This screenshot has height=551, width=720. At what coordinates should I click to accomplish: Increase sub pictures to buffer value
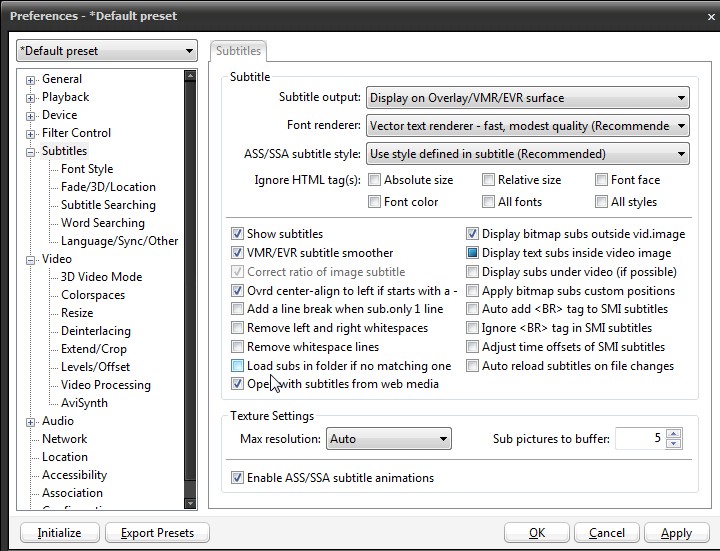click(x=673, y=434)
